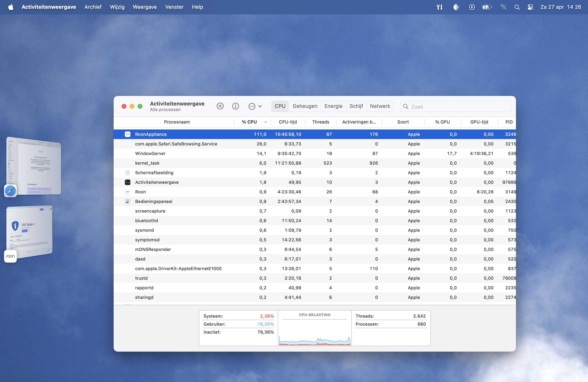
Task: Click the fork-and-knife menu bar icon
Action: pyautogui.click(x=439, y=7)
